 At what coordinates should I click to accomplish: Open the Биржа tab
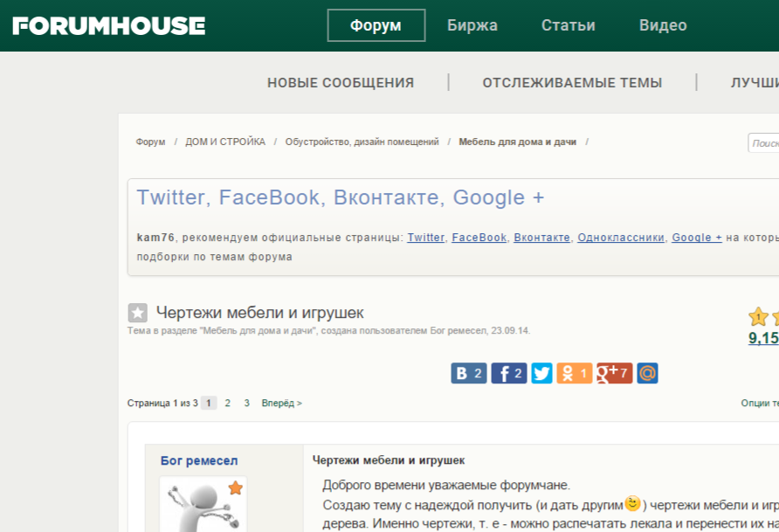pyautogui.click(x=472, y=25)
